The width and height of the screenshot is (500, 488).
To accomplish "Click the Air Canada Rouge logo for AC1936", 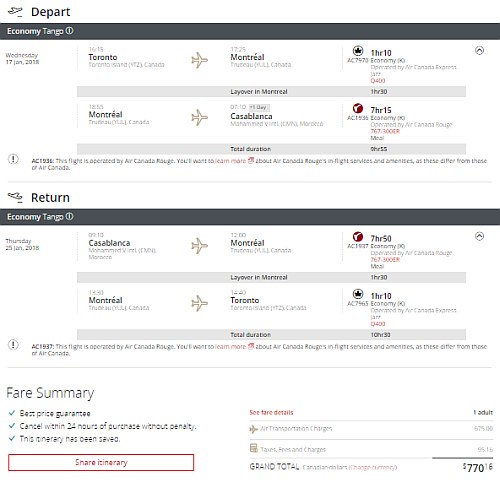I will pyautogui.click(x=358, y=108).
